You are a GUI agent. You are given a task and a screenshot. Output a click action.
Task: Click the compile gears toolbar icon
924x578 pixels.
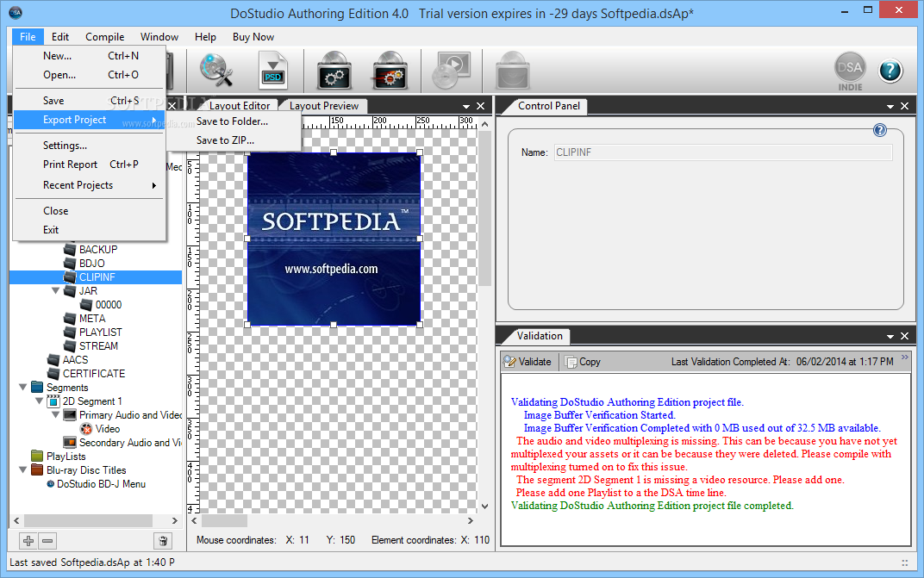tap(334, 70)
